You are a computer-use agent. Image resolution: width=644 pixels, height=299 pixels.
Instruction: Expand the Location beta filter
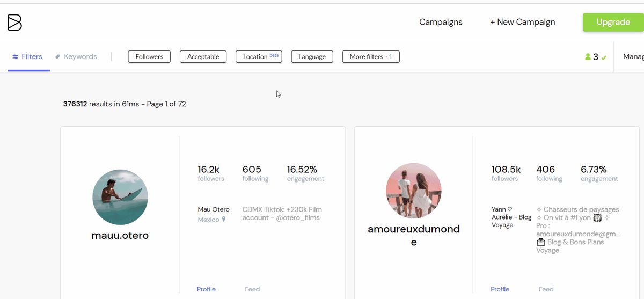tap(259, 57)
